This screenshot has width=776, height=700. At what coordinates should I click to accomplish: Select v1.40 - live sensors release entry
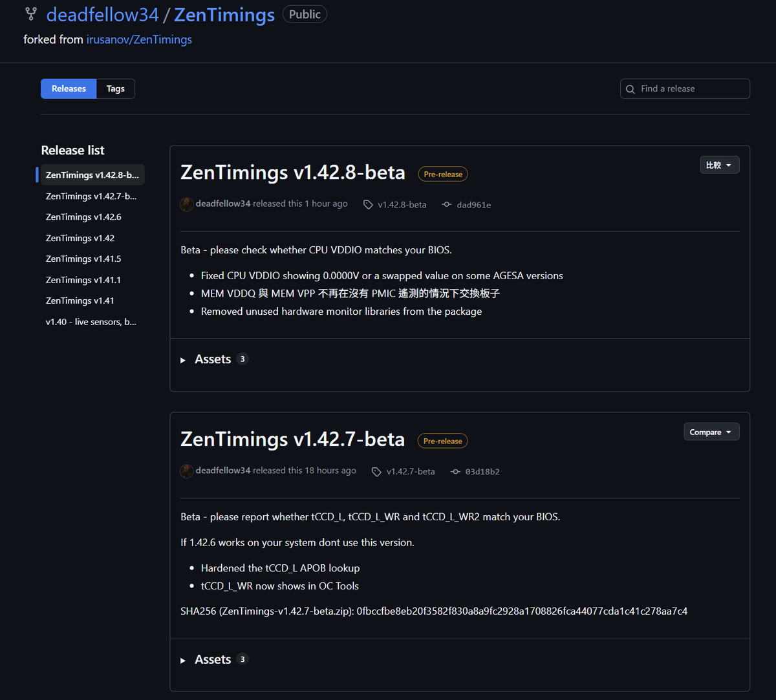(x=92, y=321)
